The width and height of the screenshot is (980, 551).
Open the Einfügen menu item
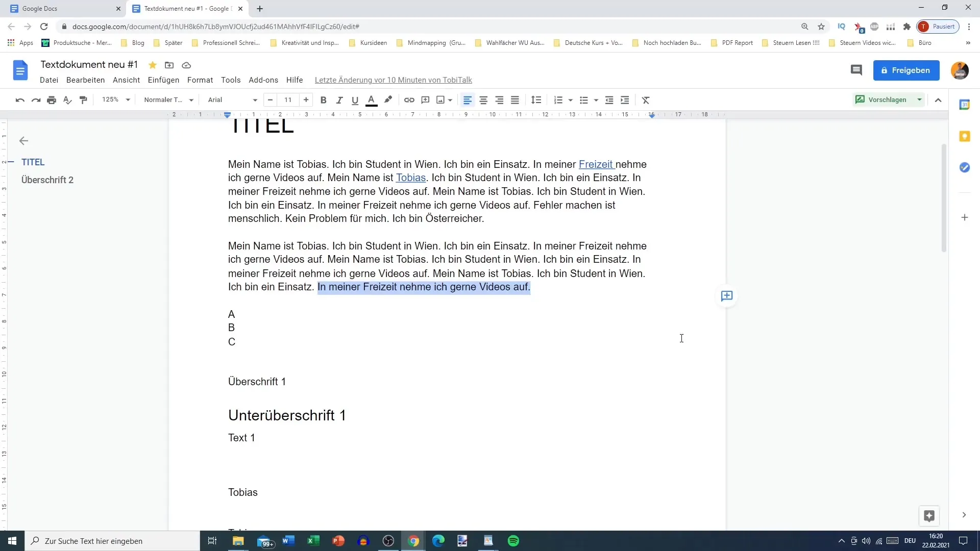163,80
